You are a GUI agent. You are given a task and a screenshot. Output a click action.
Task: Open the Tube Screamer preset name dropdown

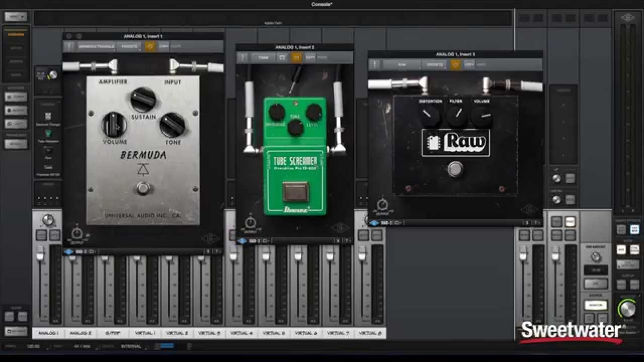pos(263,57)
